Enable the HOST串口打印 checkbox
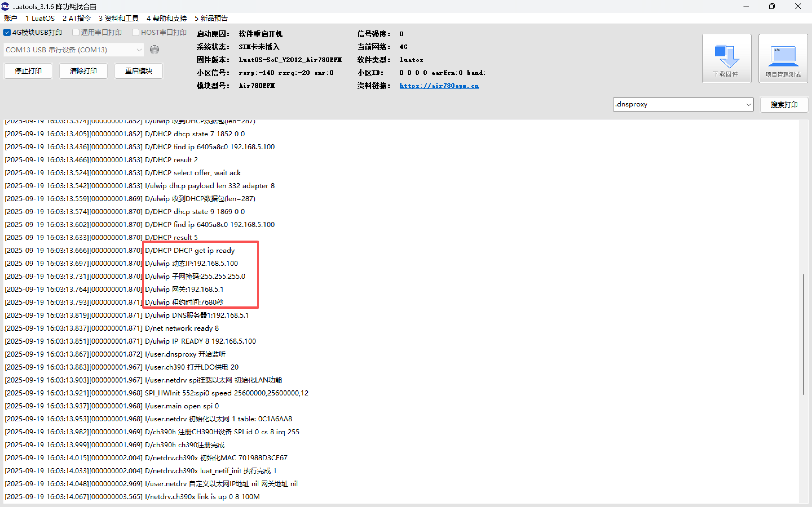Screen dimensions: 812x507 (x=136, y=32)
